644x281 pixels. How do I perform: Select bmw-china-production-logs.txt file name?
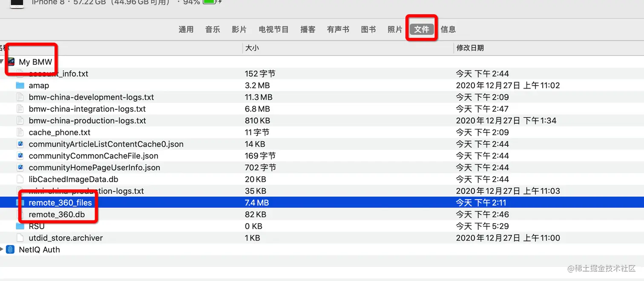pos(87,121)
